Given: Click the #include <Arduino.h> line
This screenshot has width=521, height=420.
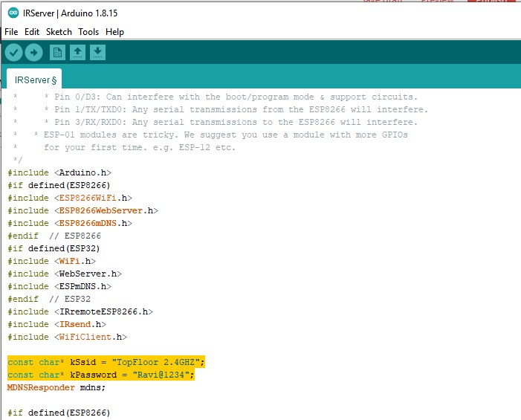Looking at the screenshot, I should 59,172.
